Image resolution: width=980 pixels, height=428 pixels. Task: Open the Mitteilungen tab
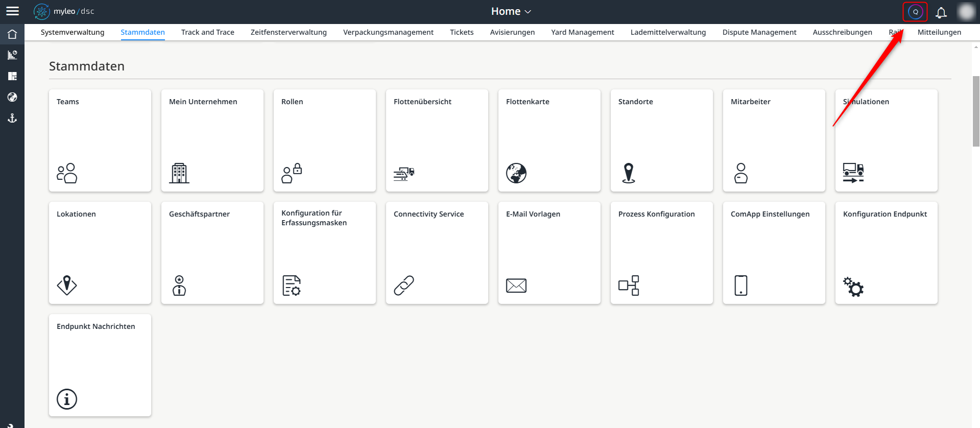pyautogui.click(x=939, y=32)
